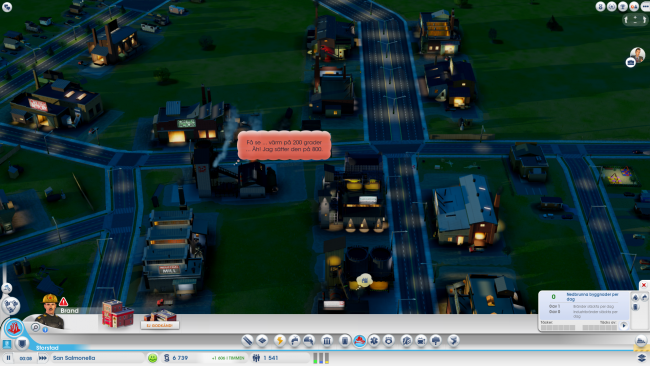
Task: Click the green happiness smiley face
Action: pos(153,358)
